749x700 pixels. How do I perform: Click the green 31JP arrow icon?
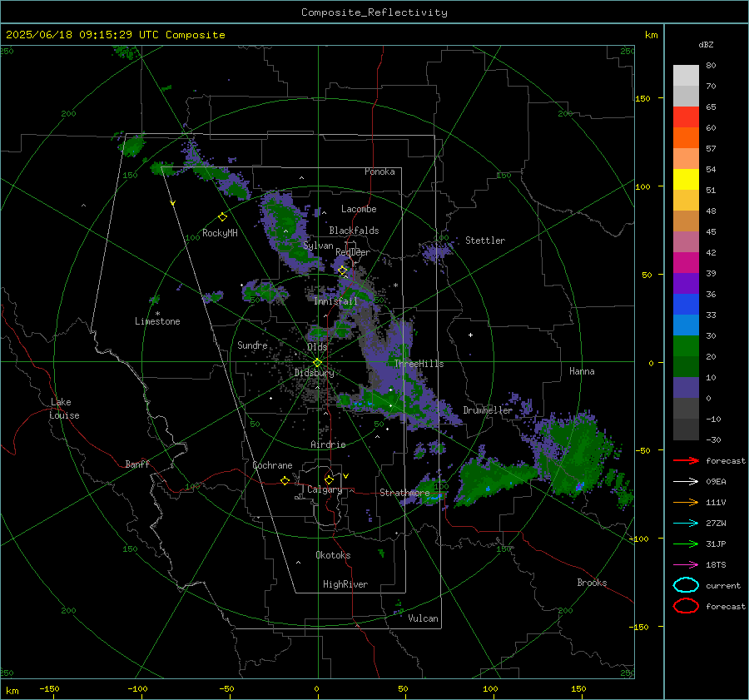coord(686,544)
